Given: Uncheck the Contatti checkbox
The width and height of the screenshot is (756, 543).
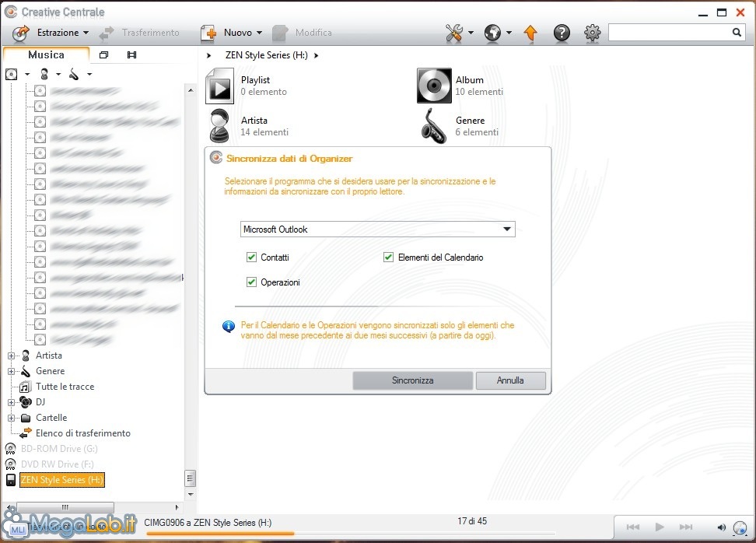Looking at the screenshot, I should point(251,257).
